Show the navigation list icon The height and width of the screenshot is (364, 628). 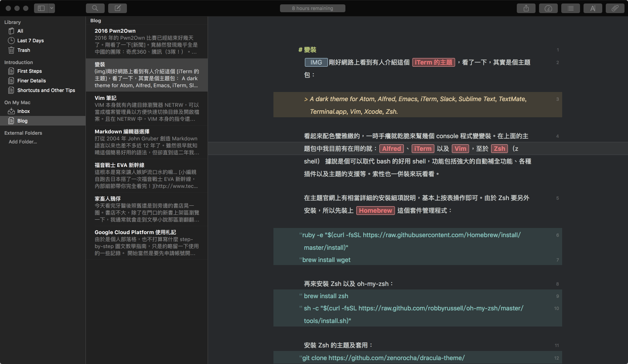(x=570, y=8)
